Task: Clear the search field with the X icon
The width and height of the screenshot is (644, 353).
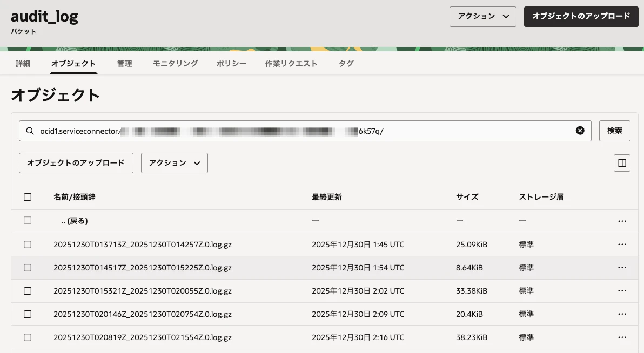Action: coord(580,131)
